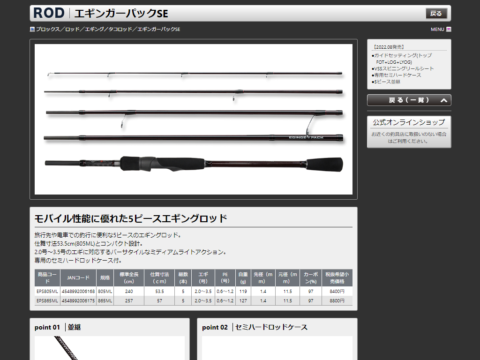Click the pink arrow icon beside MENU
This screenshot has width=480, height=360.
449,29
